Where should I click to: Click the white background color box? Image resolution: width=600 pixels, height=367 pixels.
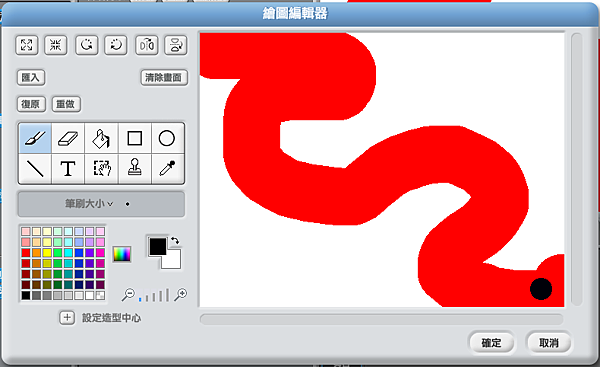click(x=172, y=261)
